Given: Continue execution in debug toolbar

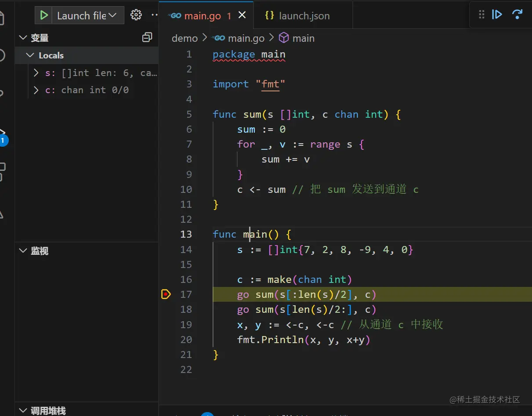Looking at the screenshot, I should click(497, 14).
